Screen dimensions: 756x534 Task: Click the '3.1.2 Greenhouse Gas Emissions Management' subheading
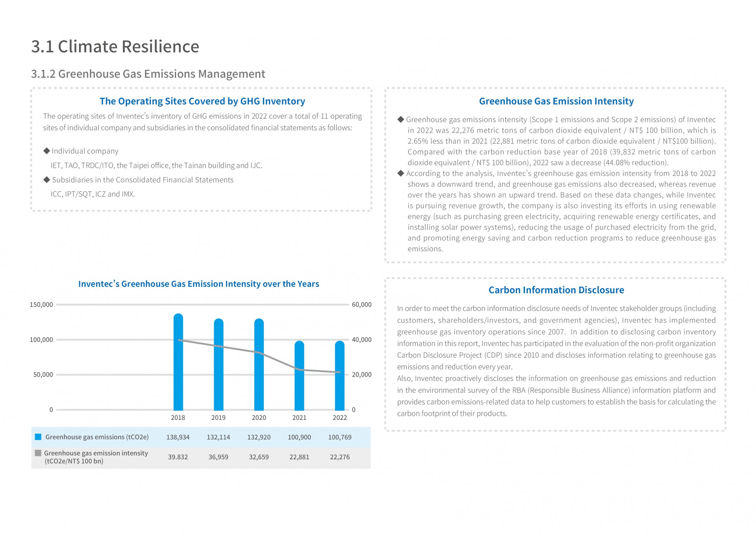pos(148,74)
